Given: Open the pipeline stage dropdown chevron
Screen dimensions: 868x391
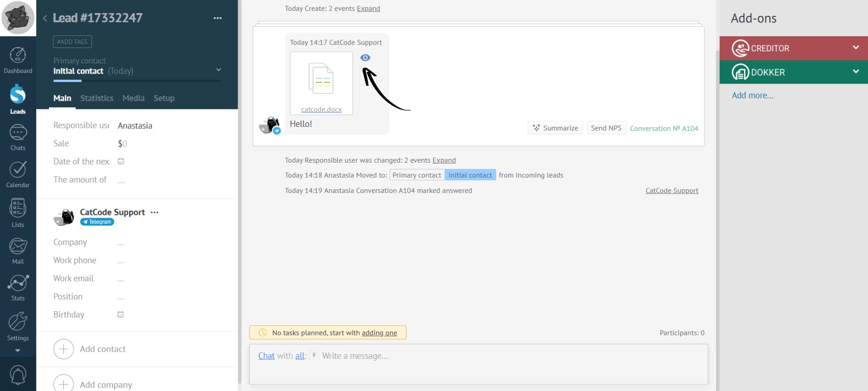Looking at the screenshot, I should [218, 70].
